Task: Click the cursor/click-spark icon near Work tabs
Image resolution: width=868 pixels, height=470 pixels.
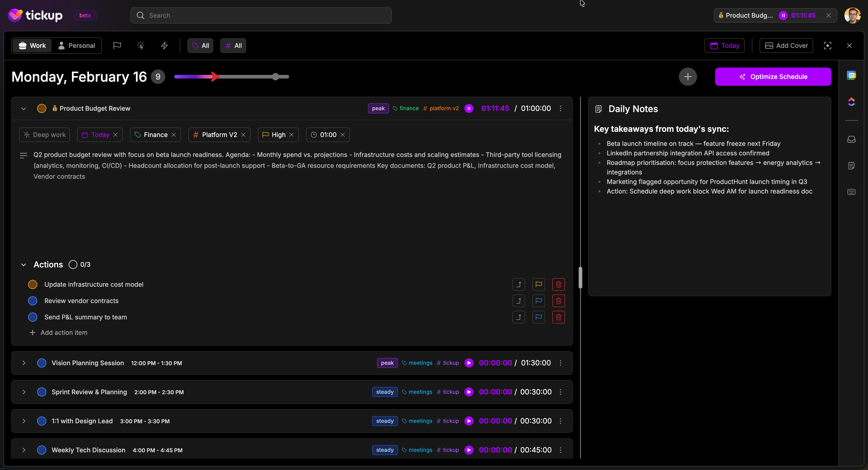Action: [141, 46]
